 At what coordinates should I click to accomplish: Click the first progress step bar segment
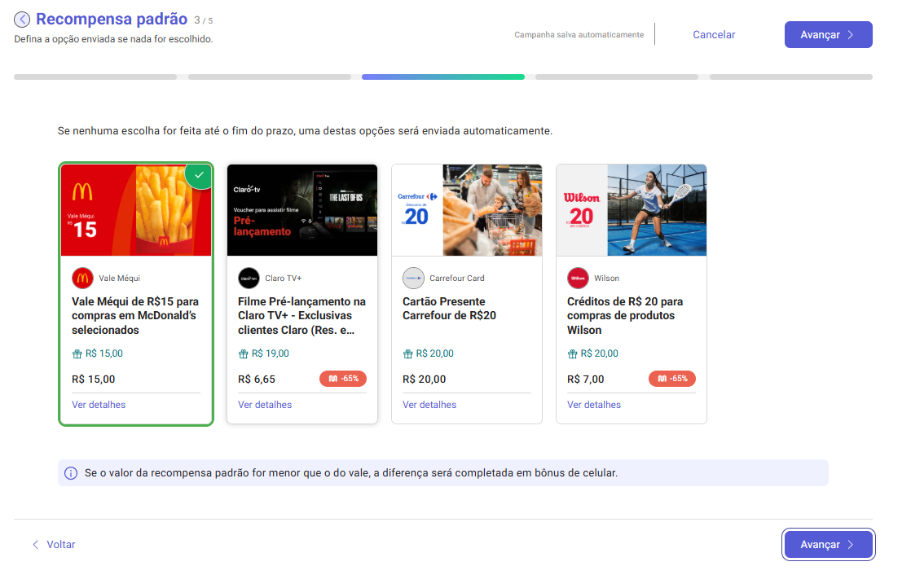pyautogui.click(x=95, y=77)
